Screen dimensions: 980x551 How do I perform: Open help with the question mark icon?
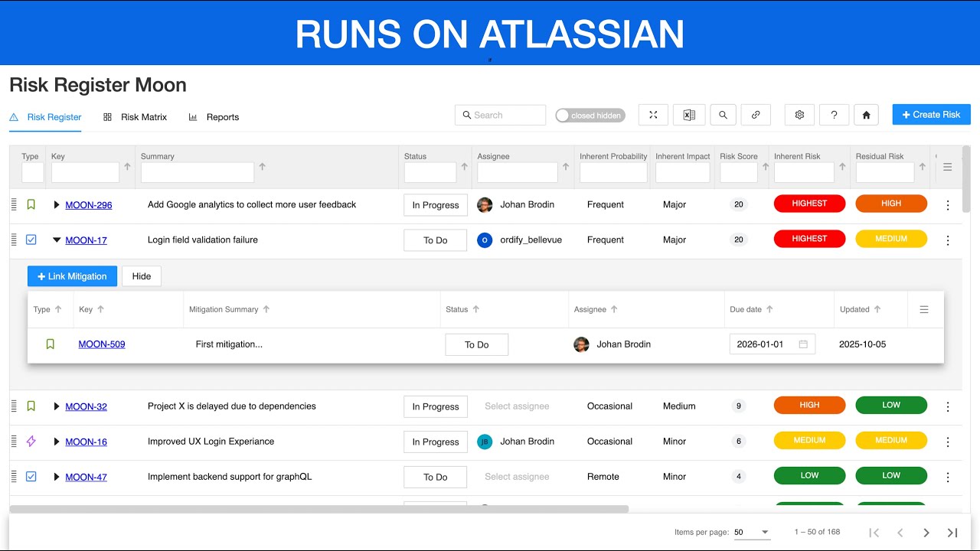click(x=834, y=115)
